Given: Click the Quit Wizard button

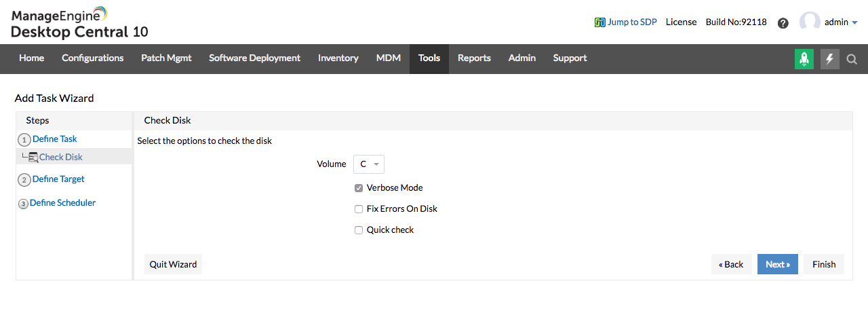Looking at the screenshot, I should point(173,264).
